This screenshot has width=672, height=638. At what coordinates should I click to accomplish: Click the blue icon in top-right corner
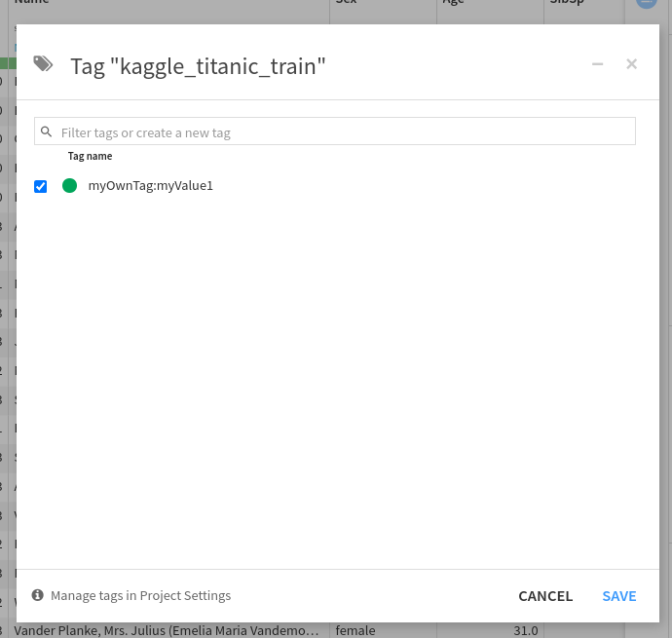647,3
